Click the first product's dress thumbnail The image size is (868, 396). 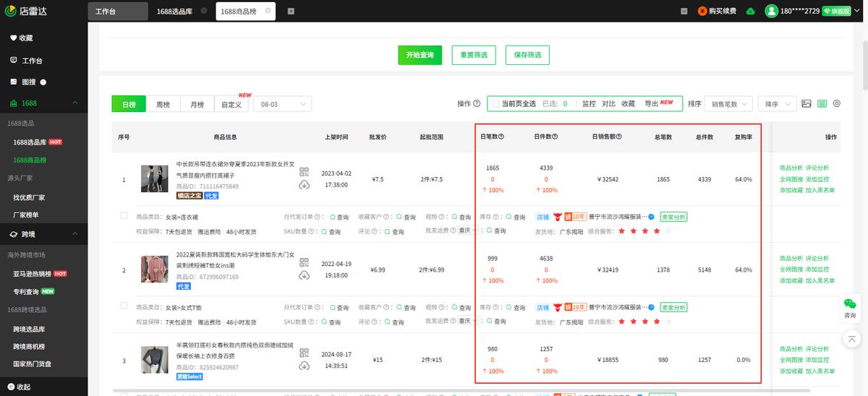pos(153,178)
